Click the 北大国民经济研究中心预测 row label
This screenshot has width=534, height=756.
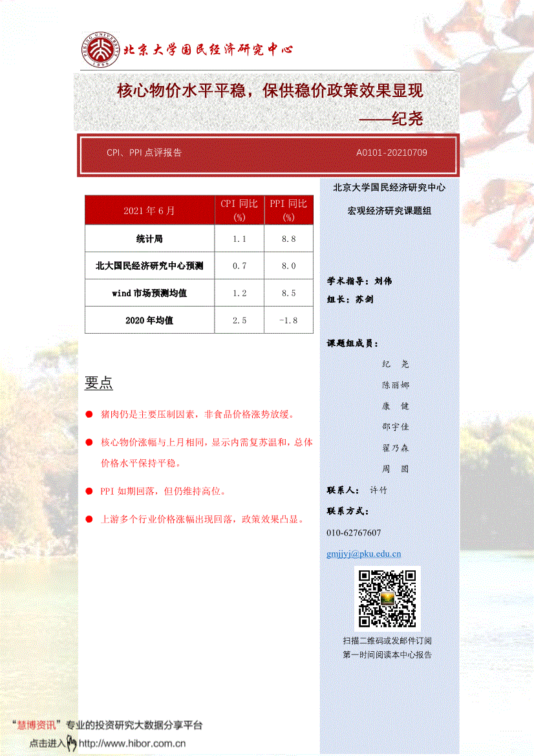click(149, 266)
